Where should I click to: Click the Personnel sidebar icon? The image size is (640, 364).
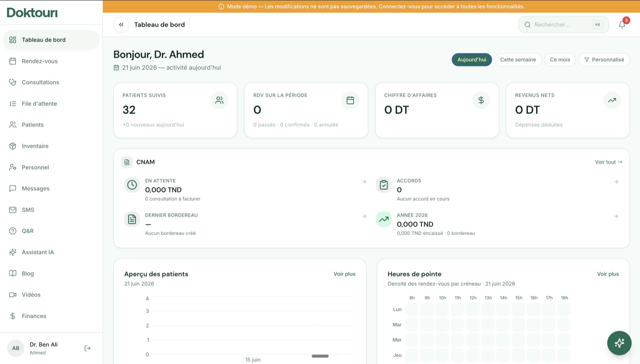(13, 167)
